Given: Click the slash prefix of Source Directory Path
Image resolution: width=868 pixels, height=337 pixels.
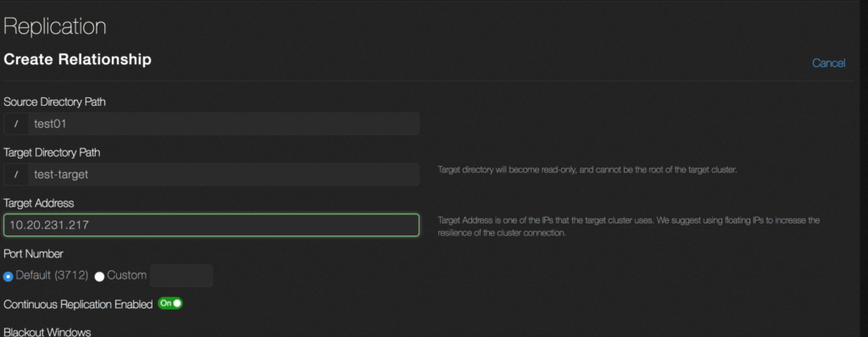Looking at the screenshot, I should point(16,124).
